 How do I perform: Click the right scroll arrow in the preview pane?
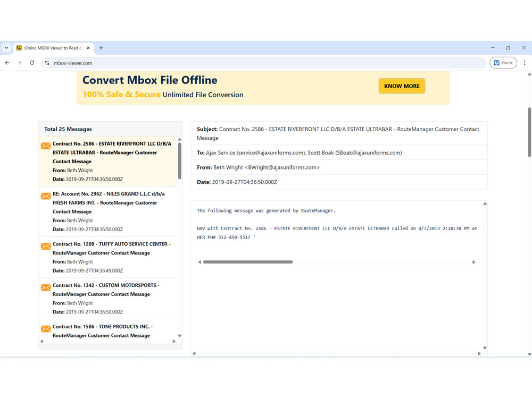click(473, 262)
